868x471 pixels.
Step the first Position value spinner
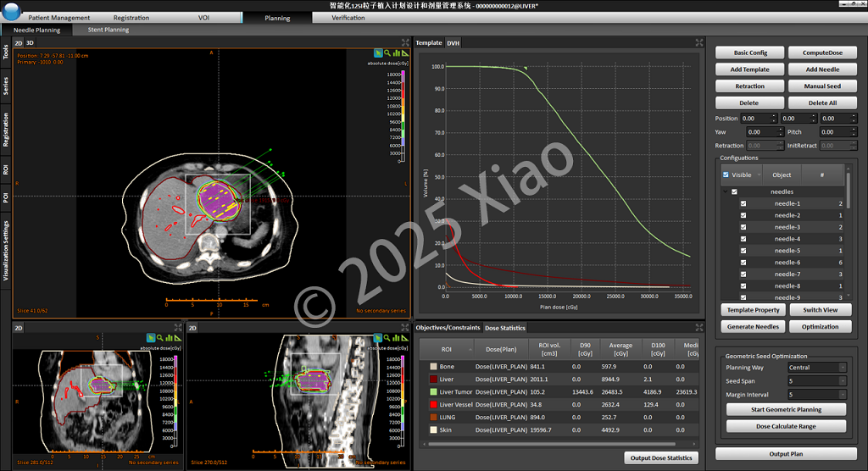[774, 119]
